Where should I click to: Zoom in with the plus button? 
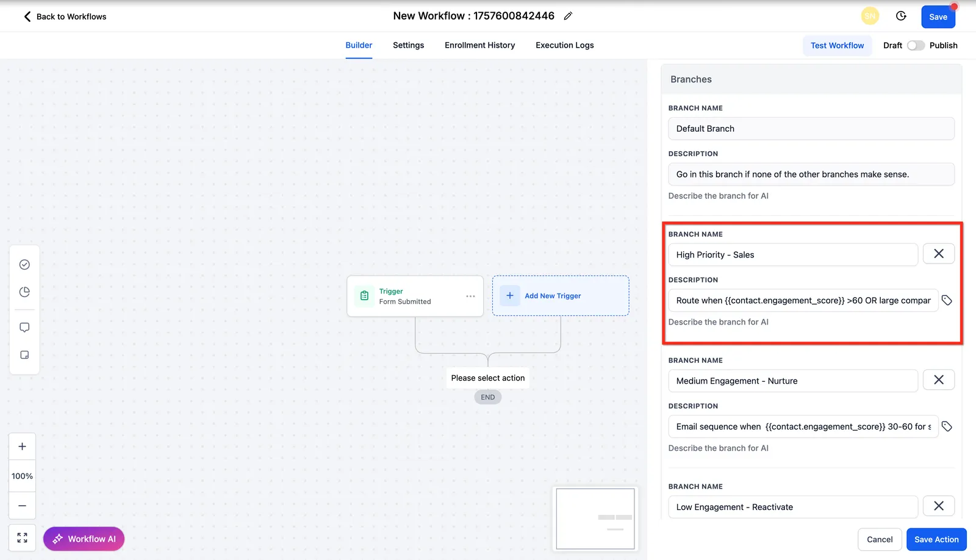(x=22, y=447)
